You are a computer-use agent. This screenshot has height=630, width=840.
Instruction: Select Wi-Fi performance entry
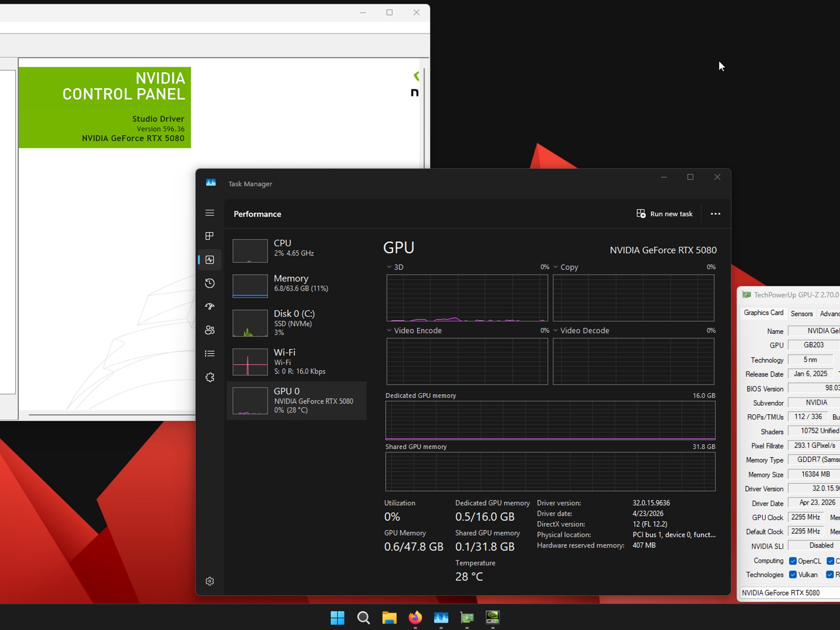[x=297, y=361]
